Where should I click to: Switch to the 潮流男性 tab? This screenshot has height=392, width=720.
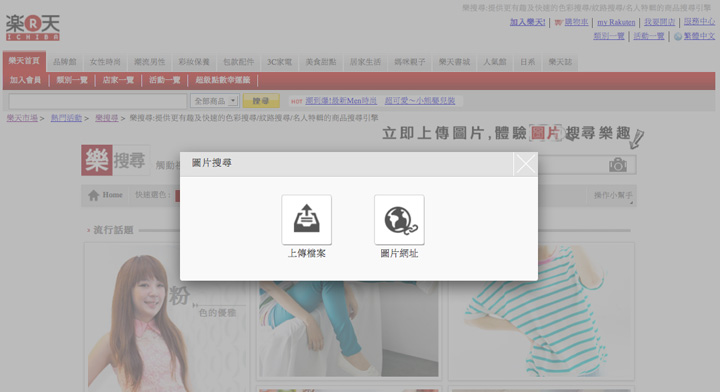click(149, 62)
